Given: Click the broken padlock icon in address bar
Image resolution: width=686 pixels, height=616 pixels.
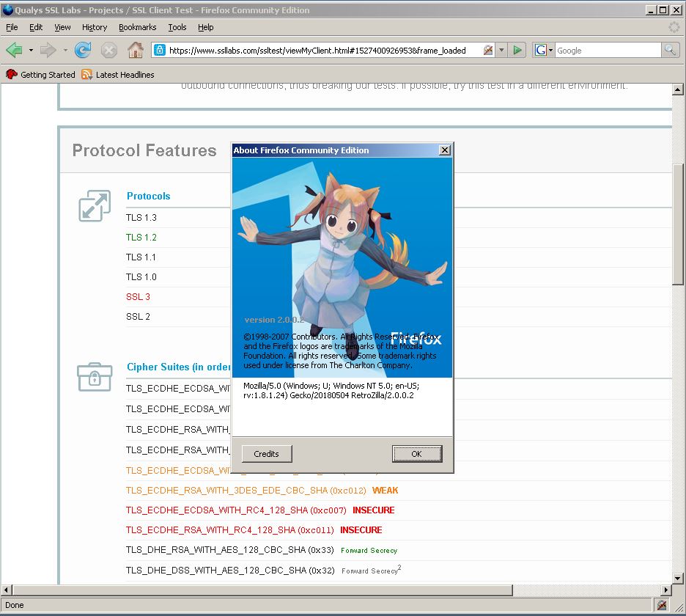Looking at the screenshot, I should tap(488, 50).
